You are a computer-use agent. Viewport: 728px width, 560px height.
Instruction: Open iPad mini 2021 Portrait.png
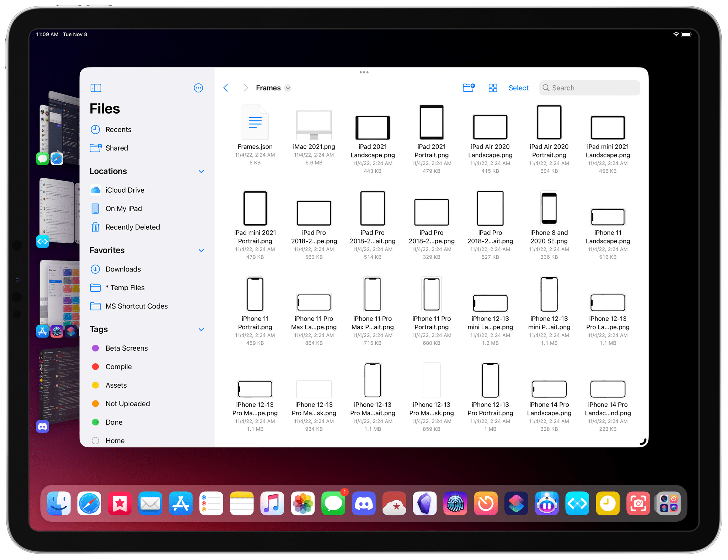click(255, 208)
